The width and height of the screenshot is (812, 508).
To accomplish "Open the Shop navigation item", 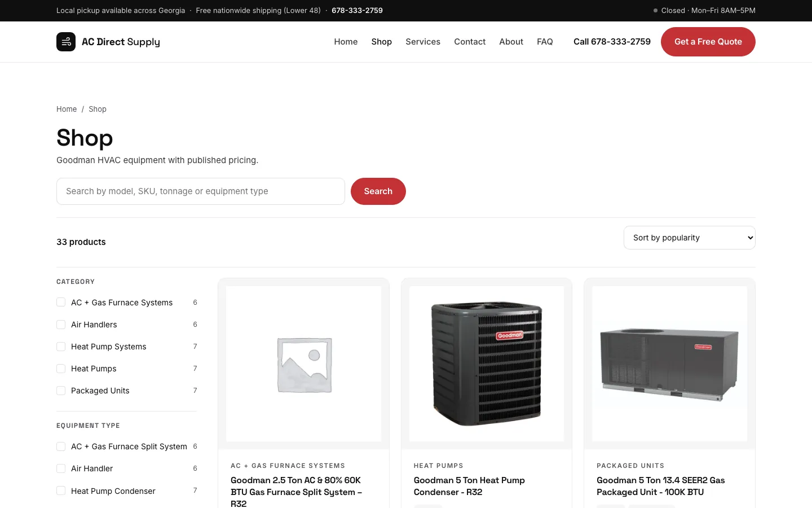I will [382, 42].
